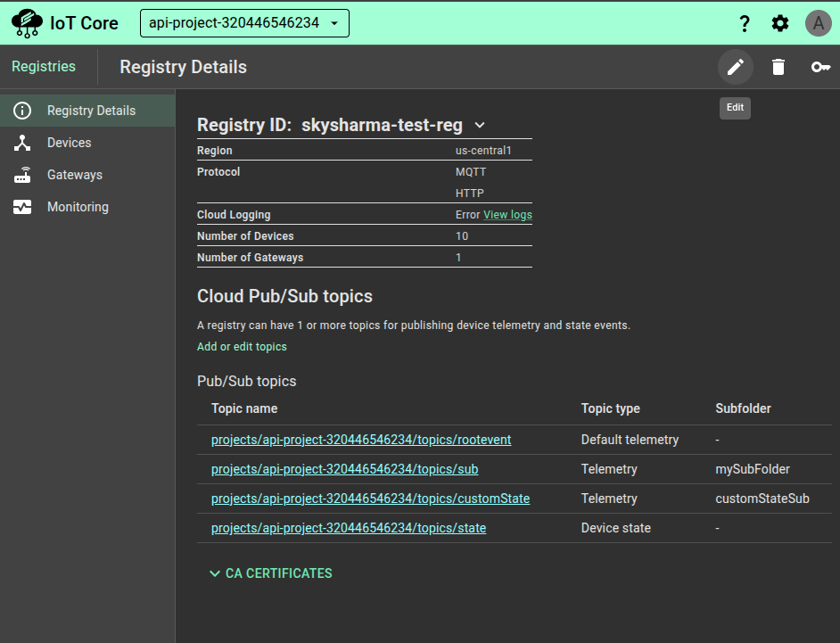Open settings gear icon

coord(780,23)
